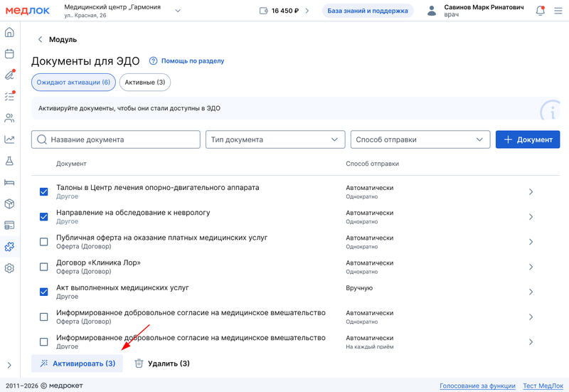569x392 pixels.
Task: Open Акт выполненных медицинских услуг document
Action: (122, 288)
